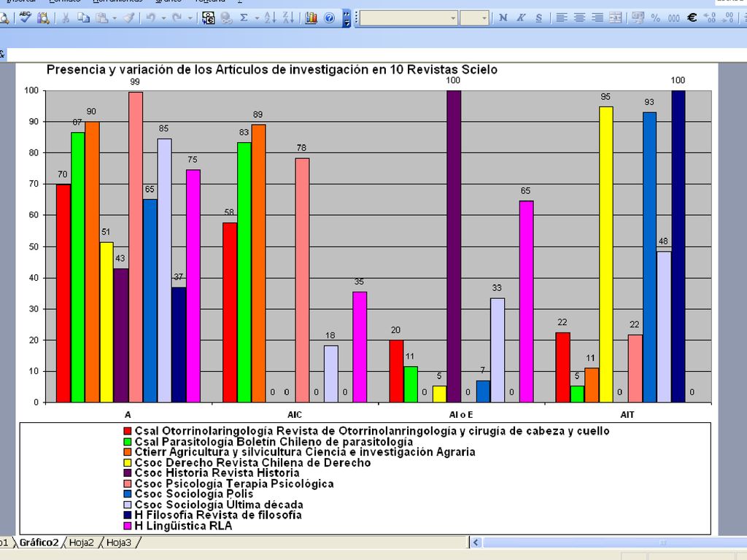Run the spelling check (ABC icon)
747x560 pixels.
pos(26,18)
